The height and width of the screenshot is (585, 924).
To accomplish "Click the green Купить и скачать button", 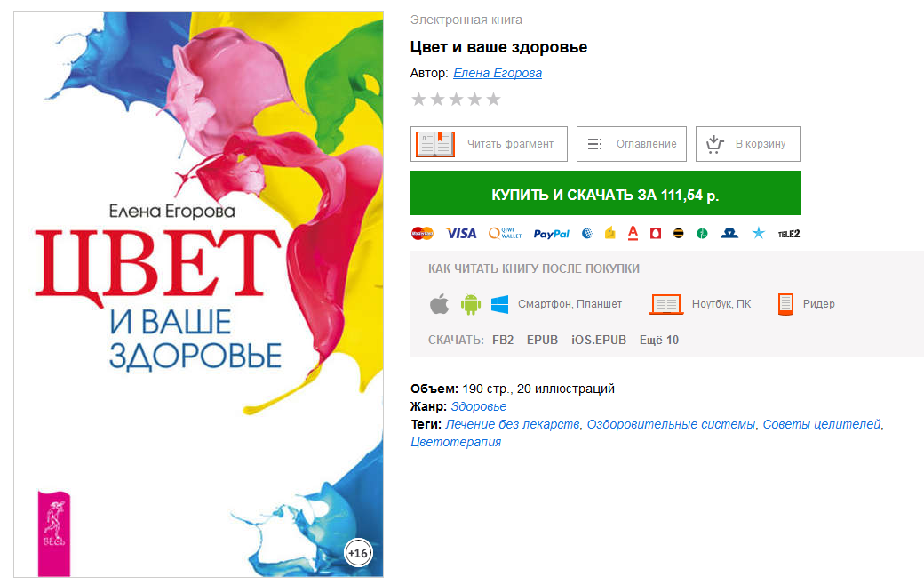I will point(606,194).
